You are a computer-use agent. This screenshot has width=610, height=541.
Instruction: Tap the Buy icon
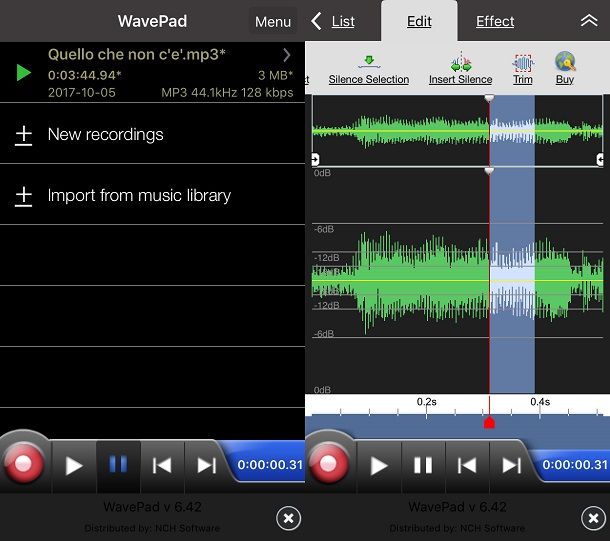565,68
